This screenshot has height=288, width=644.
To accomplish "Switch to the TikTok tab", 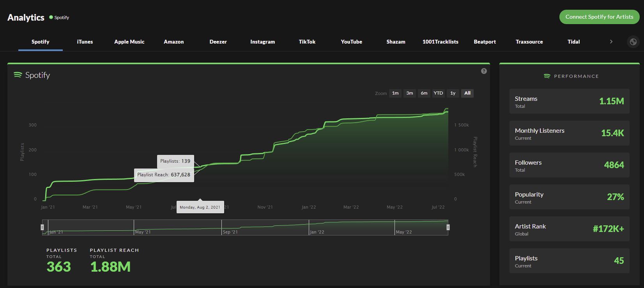I will point(307,42).
